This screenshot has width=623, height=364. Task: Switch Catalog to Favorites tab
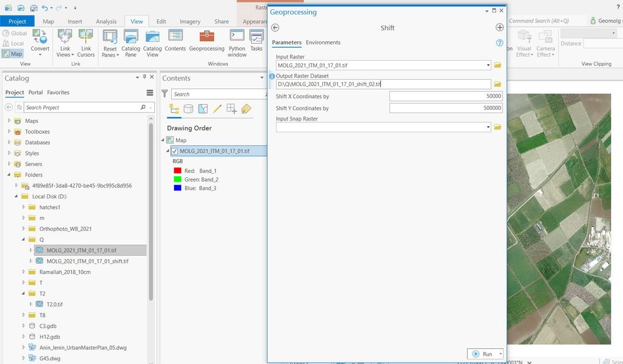[58, 92]
